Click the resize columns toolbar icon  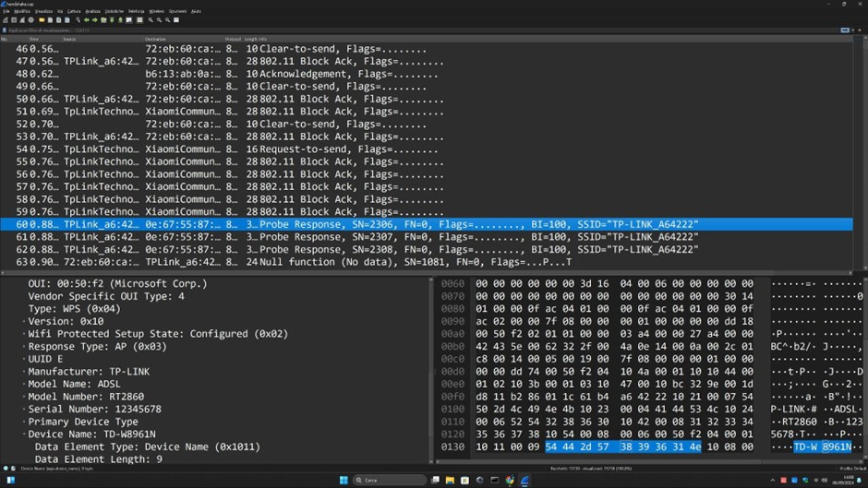(174, 19)
